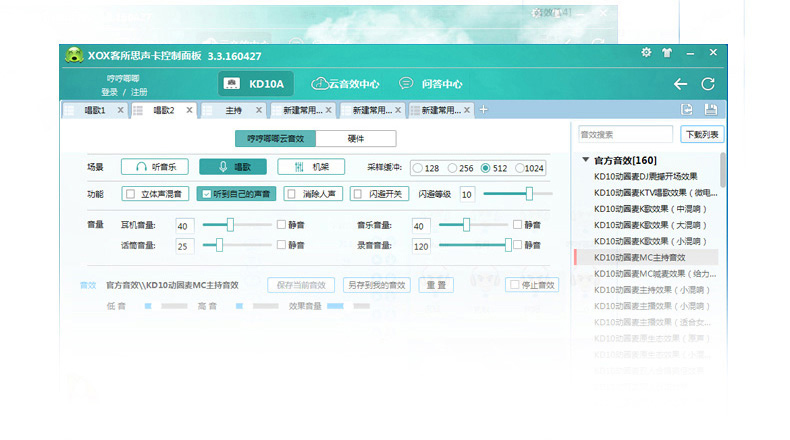Click the sound effect list scrollbar
The width and height of the screenshot is (790, 440).
click(723, 170)
